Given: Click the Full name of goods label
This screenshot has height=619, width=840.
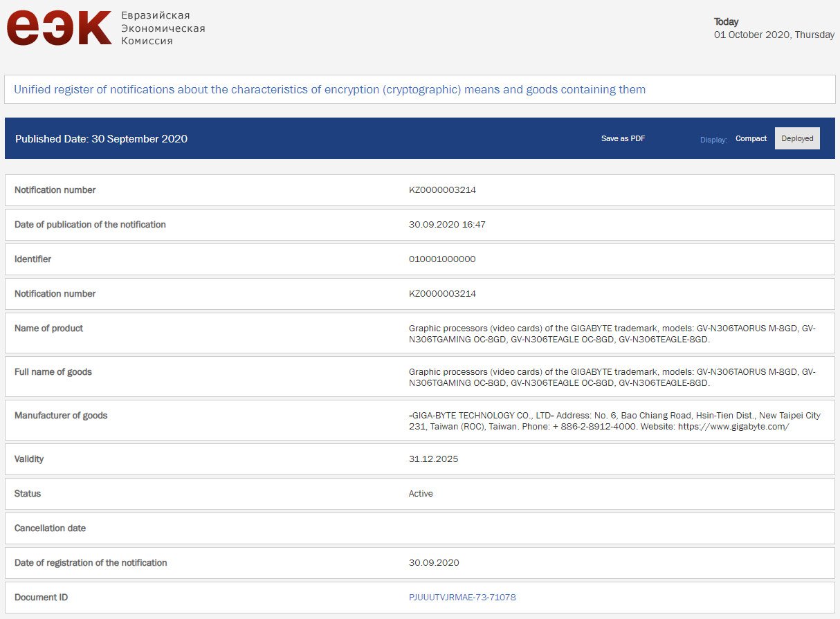Looking at the screenshot, I should (x=53, y=372).
